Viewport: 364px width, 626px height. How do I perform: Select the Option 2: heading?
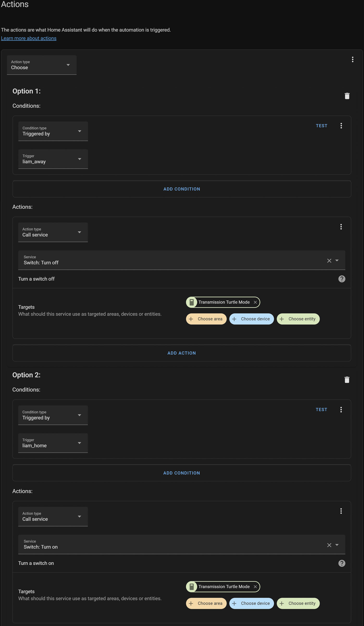[x=26, y=375]
